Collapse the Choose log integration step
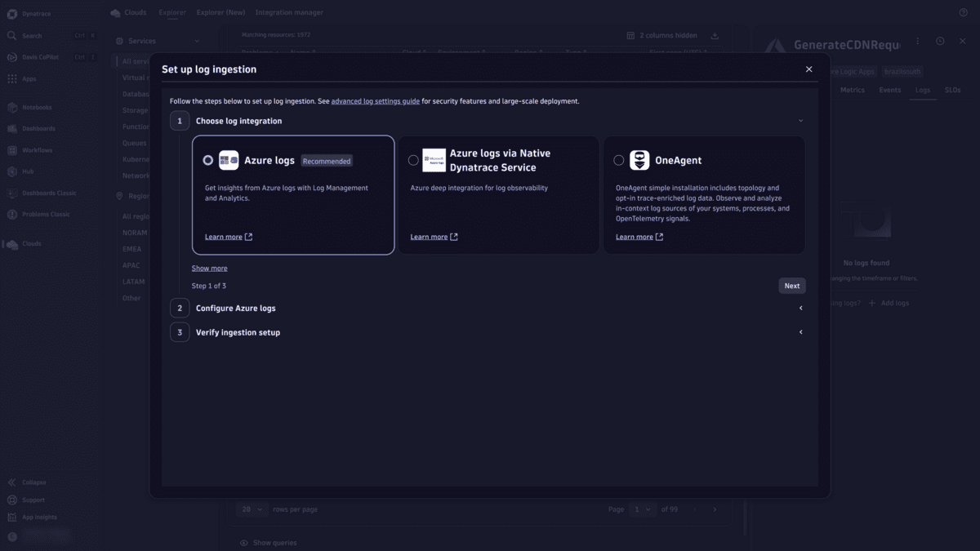The image size is (980, 551). (x=800, y=120)
